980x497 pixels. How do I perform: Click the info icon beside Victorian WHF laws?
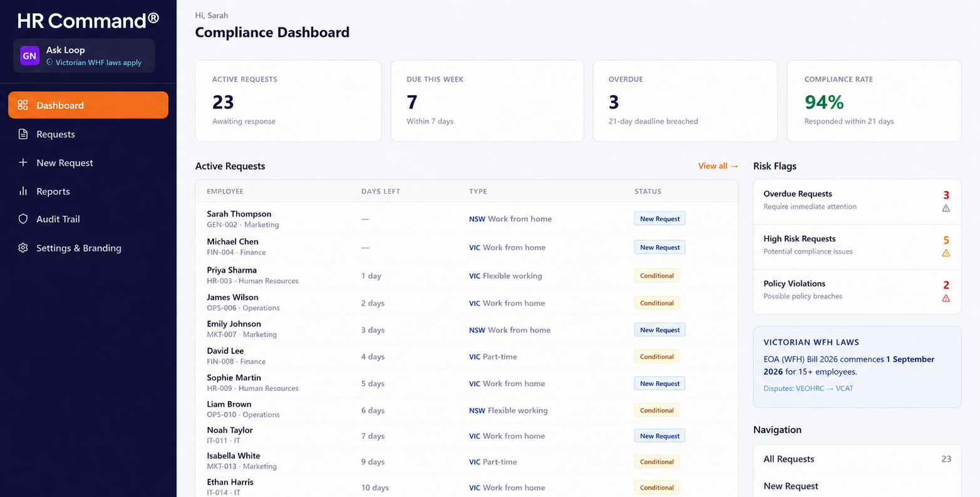pyautogui.click(x=49, y=62)
